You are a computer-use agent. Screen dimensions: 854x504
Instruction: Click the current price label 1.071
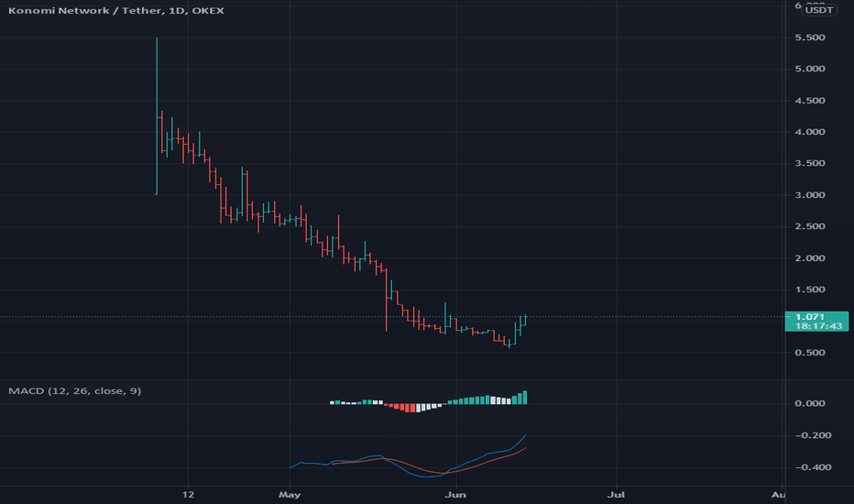(x=809, y=316)
